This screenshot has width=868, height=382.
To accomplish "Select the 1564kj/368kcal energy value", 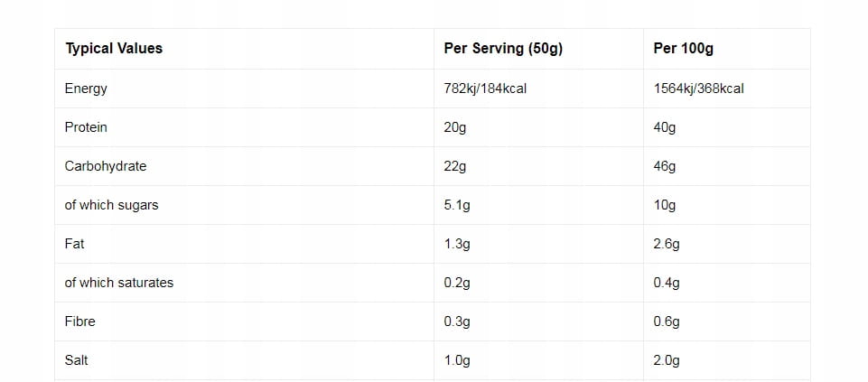I will [x=698, y=89].
